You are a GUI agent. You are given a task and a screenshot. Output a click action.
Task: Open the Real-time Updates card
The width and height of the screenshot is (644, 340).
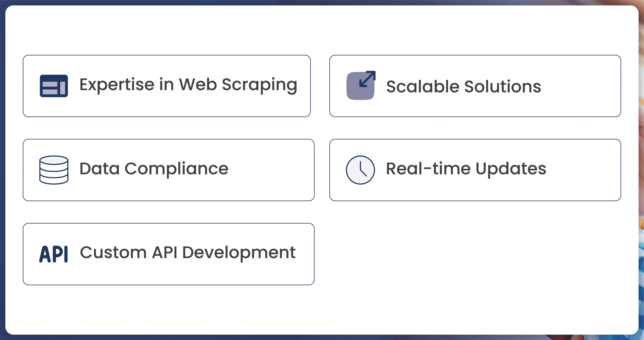click(x=475, y=170)
